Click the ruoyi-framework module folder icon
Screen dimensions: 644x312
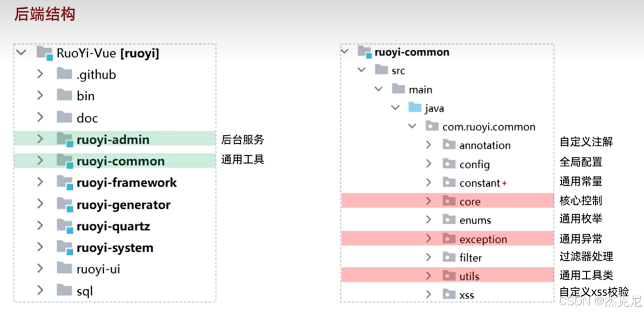click(x=65, y=182)
